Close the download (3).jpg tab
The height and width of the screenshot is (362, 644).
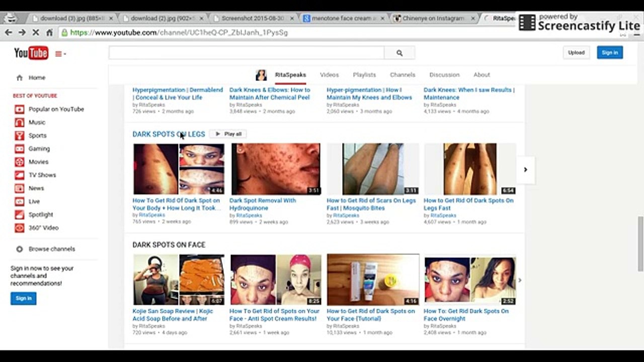[111, 19]
